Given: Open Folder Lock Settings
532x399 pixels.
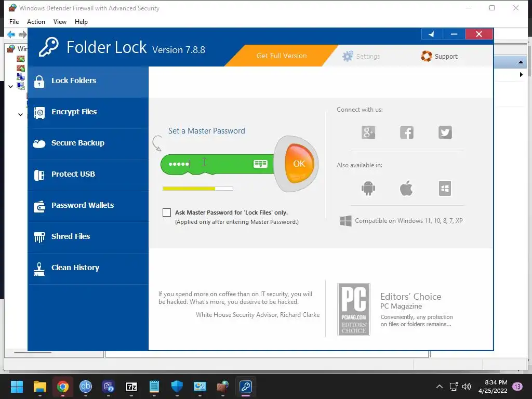Looking at the screenshot, I should [361, 56].
